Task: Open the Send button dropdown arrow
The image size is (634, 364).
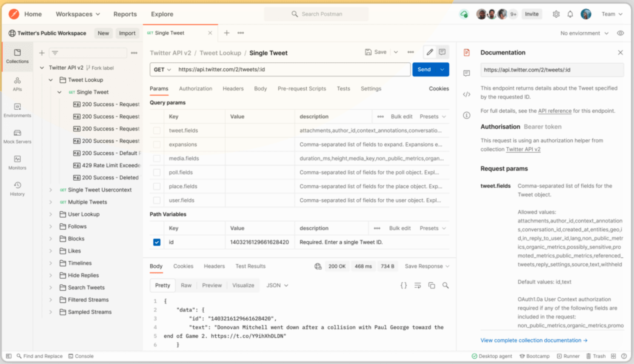Action: (x=442, y=69)
